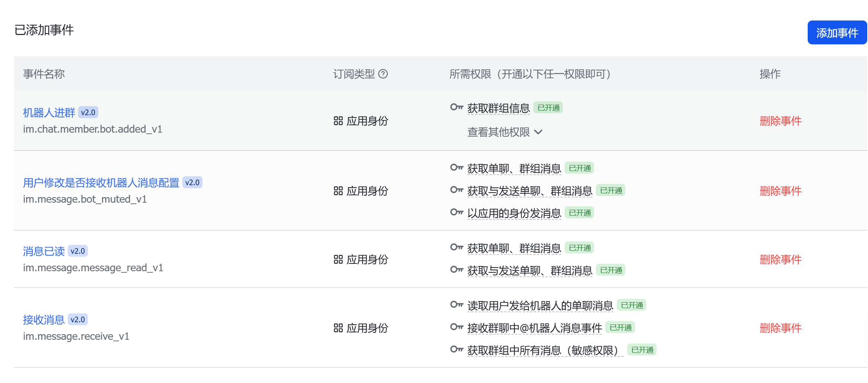Open the 用户修改是否接收机器人消息配置 event link
Image resolution: width=868 pixels, height=383 pixels.
click(101, 183)
